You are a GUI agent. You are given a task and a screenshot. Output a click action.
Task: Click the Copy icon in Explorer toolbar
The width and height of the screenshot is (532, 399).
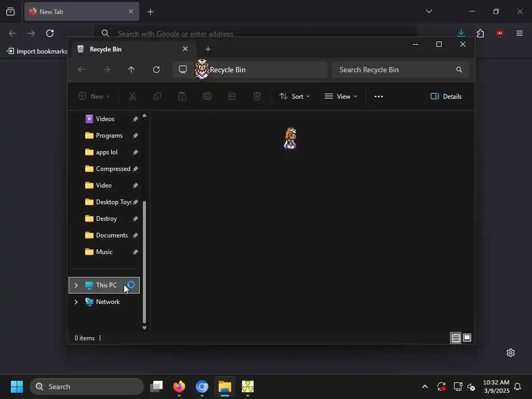(x=157, y=96)
